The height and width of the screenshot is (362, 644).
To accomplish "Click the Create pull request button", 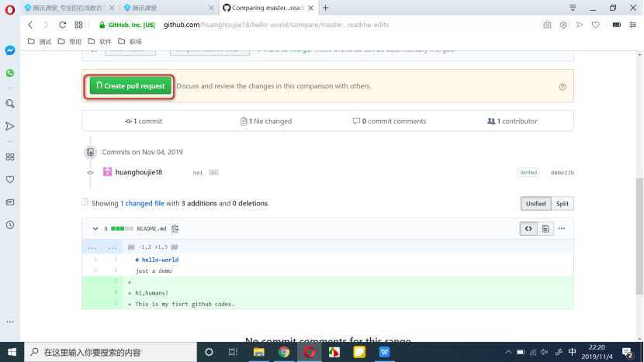I will 130,86.
